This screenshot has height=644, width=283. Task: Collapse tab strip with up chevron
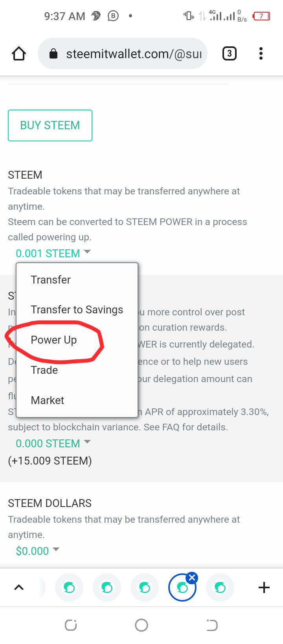[19, 587]
